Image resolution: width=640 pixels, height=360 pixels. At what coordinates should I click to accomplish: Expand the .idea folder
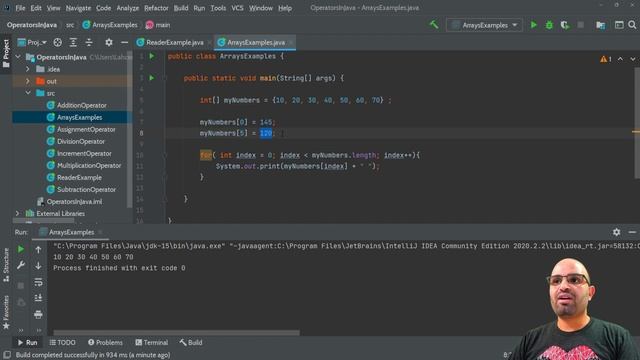tap(28, 69)
